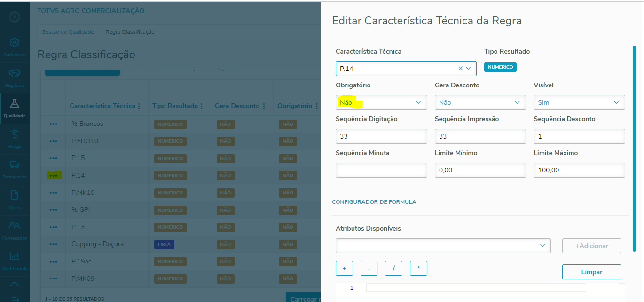Open the Atributos Disponíveis dropdown
The height and width of the screenshot is (302, 644).
(x=443, y=246)
